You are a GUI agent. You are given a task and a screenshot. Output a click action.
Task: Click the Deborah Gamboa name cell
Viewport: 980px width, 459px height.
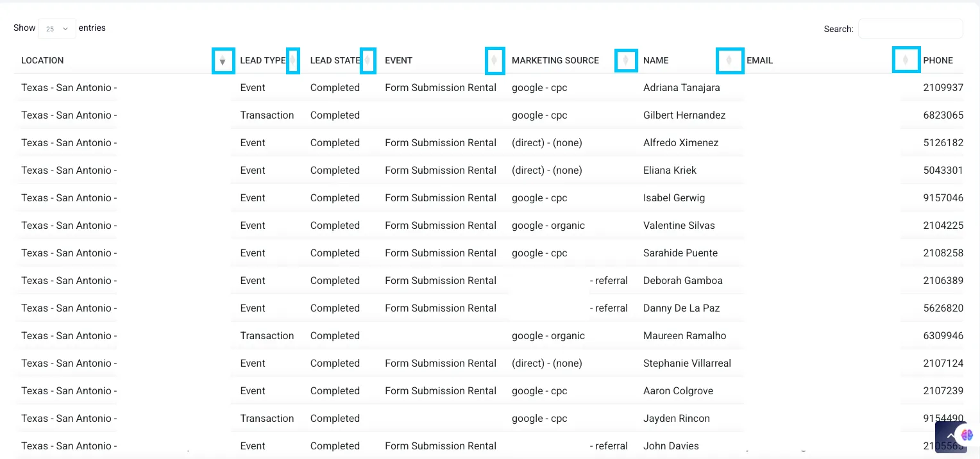682,281
